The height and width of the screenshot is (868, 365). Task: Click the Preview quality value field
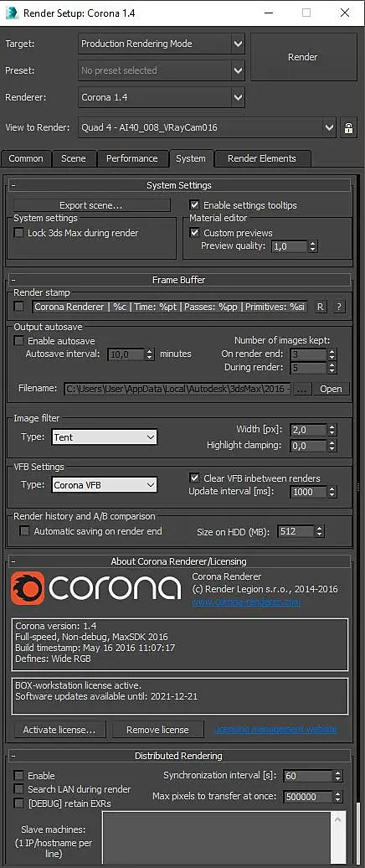click(290, 246)
